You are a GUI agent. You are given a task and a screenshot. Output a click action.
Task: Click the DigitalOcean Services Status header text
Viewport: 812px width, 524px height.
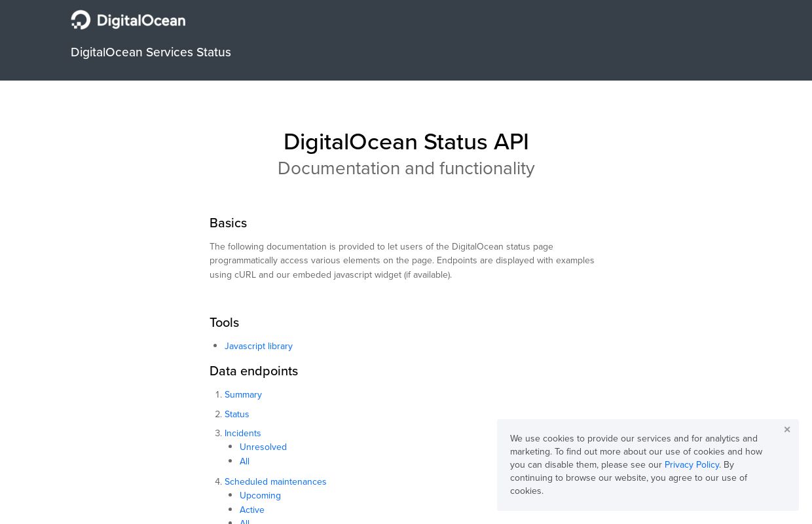pos(151,52)
